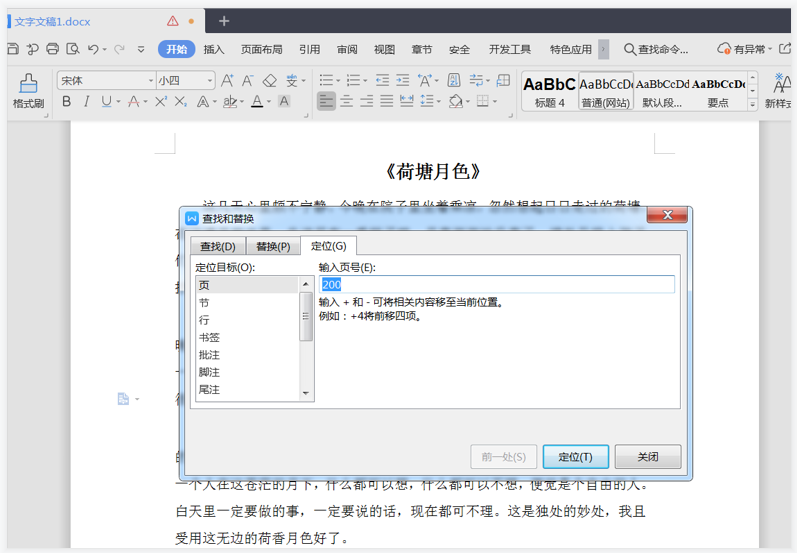Screen dimensions: 797x553
Task: Switch to the Find (查找) dialog tab
Action: [218, 246]
